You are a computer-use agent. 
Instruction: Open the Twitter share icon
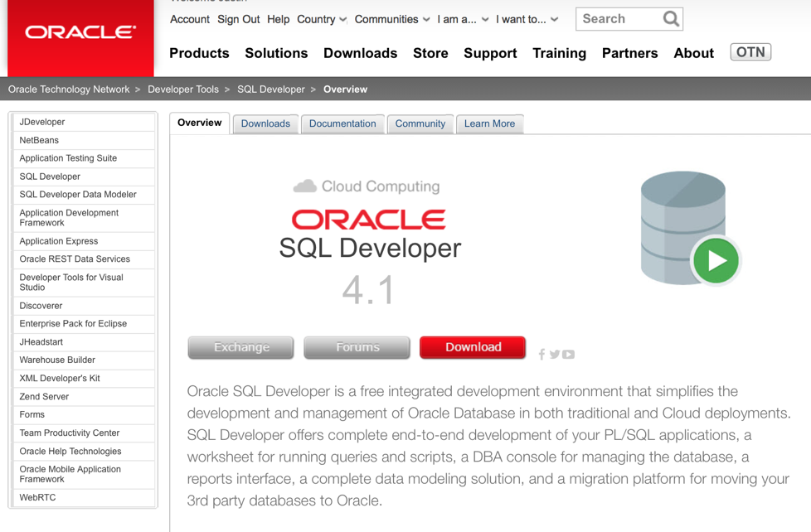[x=555, y=354]
